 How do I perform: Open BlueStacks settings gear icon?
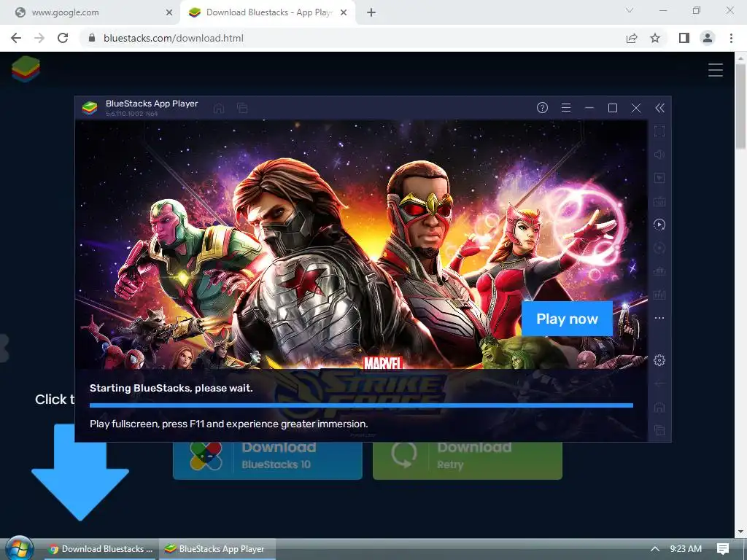tap(659, 360)
